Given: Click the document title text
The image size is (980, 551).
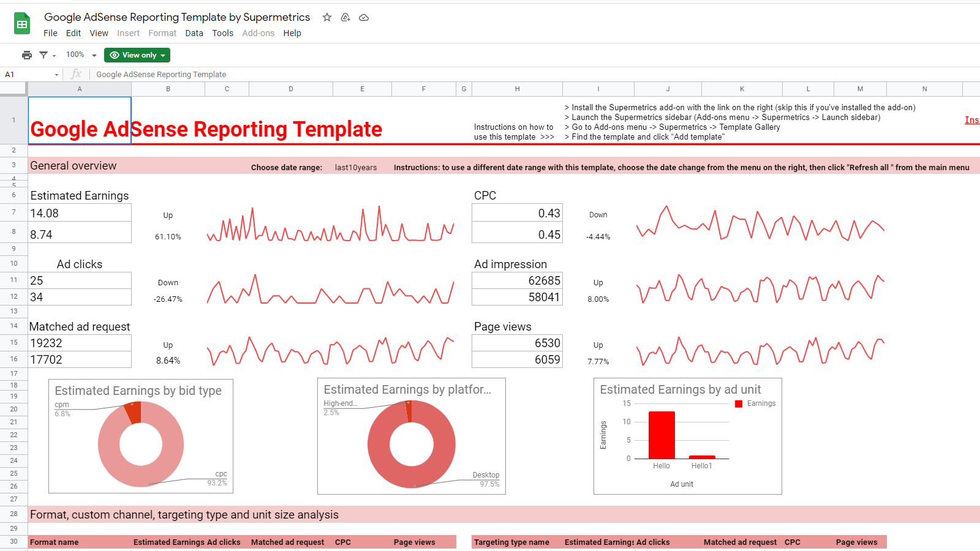Looking at the screenshot, I should click(x=177, y=17).
